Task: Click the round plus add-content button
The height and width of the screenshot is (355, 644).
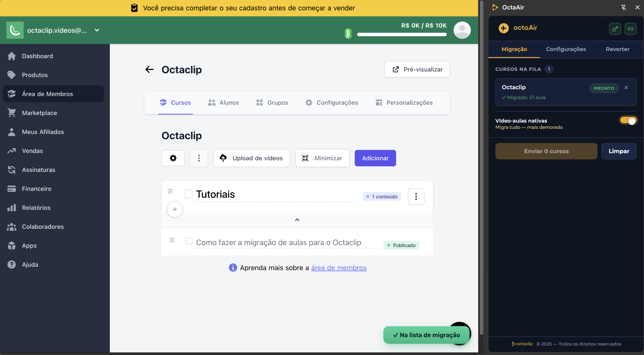Action: click(x=175, y=209)
